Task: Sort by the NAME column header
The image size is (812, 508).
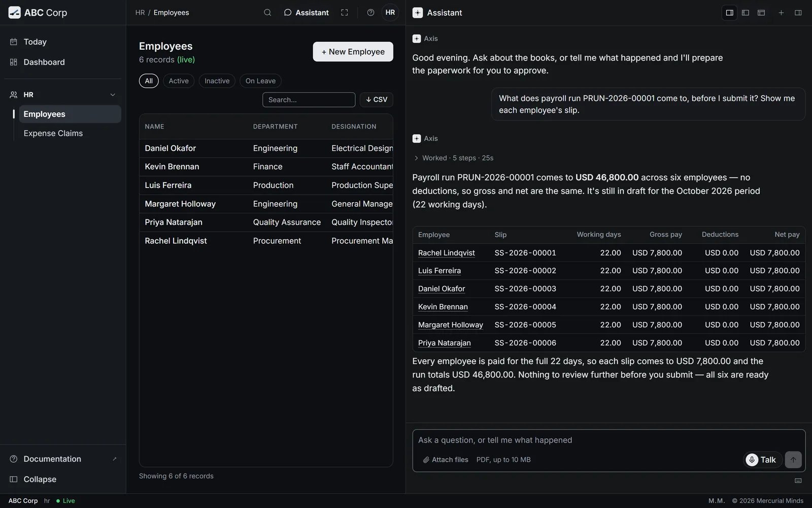Action: [154, 126]
